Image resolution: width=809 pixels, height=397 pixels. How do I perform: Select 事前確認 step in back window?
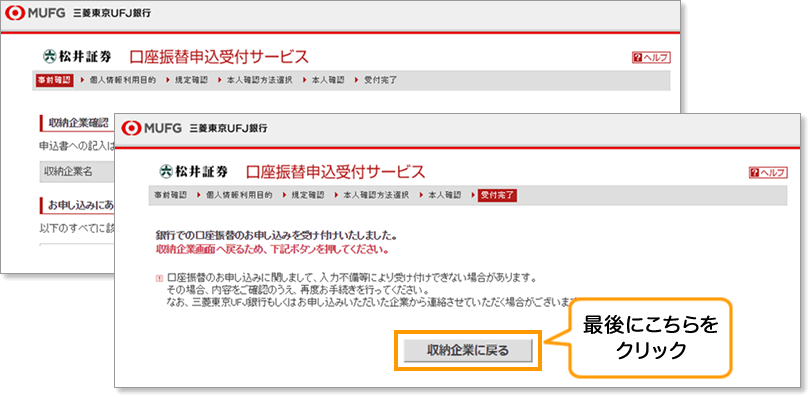point(54,81)
